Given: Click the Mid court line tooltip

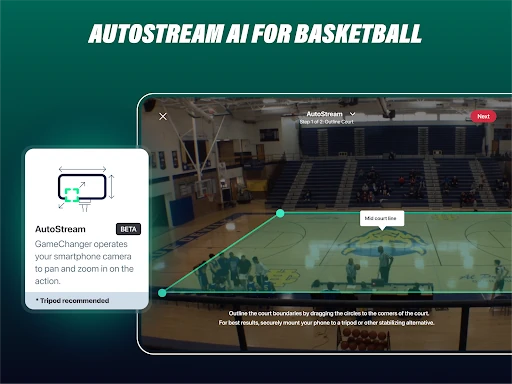Looking at the screenshot, I should [382, 219].
